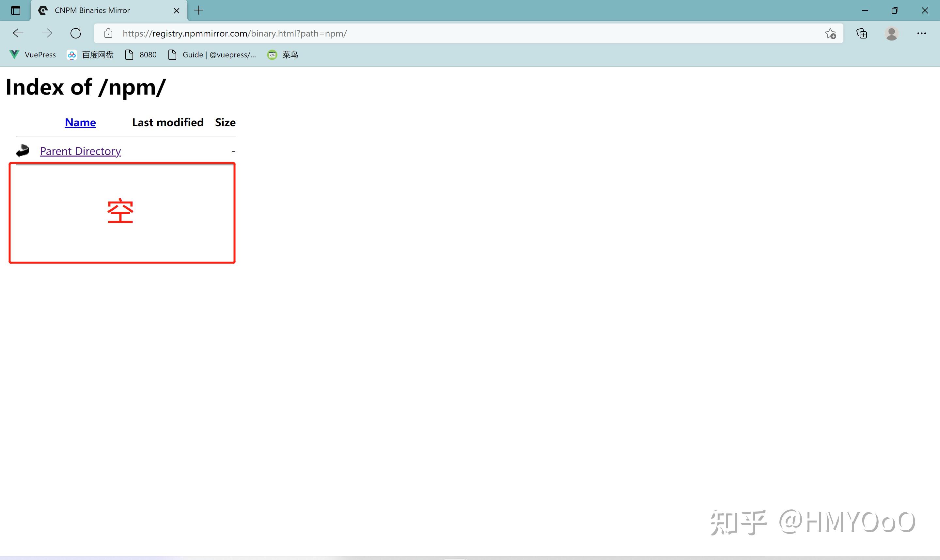Image resolution: width=940 pixels, height=560 pixels.
Task: Open the 百度网盘 bookmark
Action: [90, 55]
